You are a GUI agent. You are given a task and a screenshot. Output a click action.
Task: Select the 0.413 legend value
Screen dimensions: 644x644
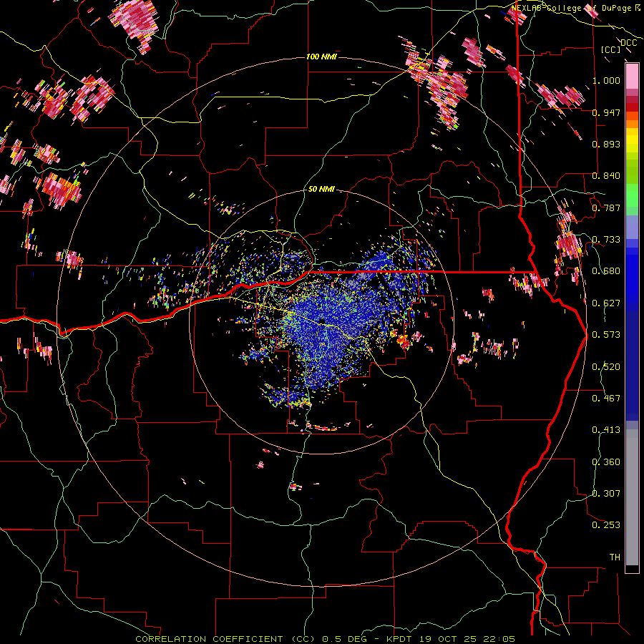[606, 430]
